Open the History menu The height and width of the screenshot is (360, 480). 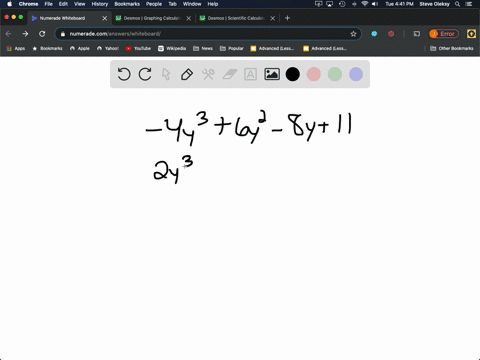pyautogui.click(x=100, y=4)
